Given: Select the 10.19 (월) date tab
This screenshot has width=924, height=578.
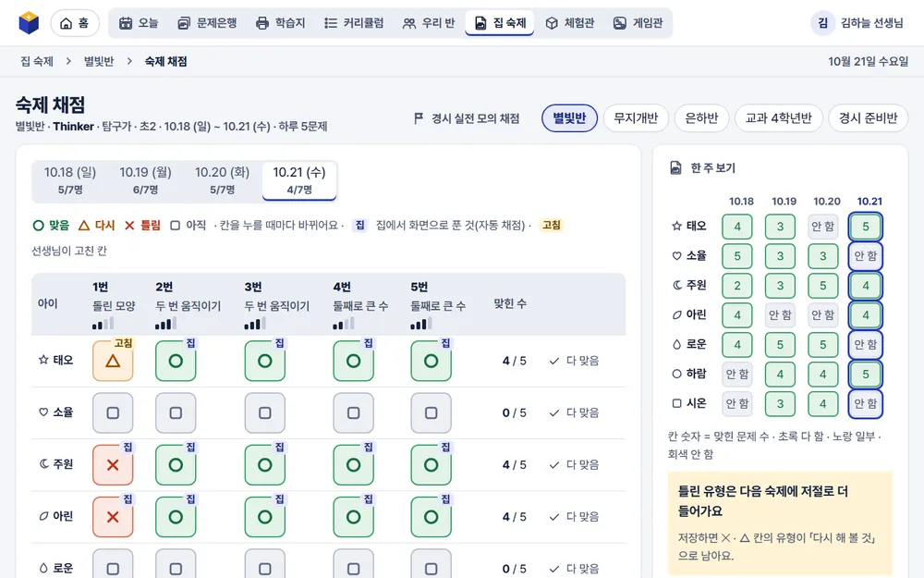Looking at the screenshot, I should tap(146, 180).
